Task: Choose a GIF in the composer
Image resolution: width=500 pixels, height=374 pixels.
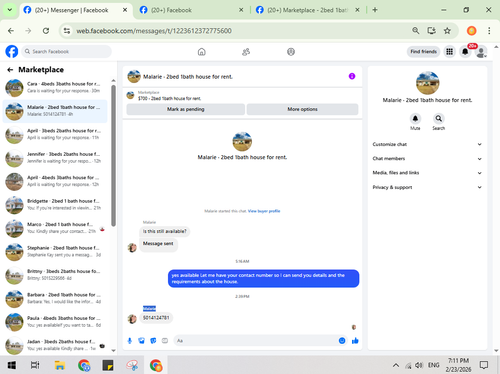Action: 165,341
